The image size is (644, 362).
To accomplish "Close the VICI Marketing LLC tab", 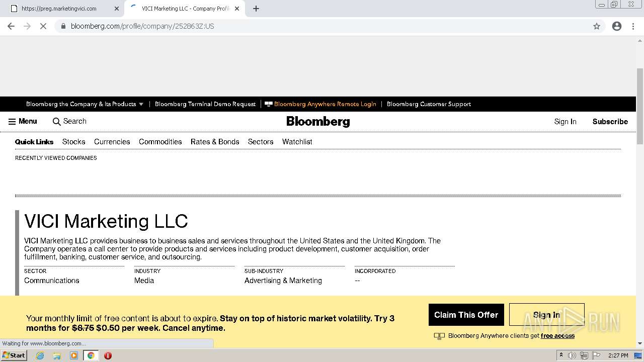I will 237,9.
